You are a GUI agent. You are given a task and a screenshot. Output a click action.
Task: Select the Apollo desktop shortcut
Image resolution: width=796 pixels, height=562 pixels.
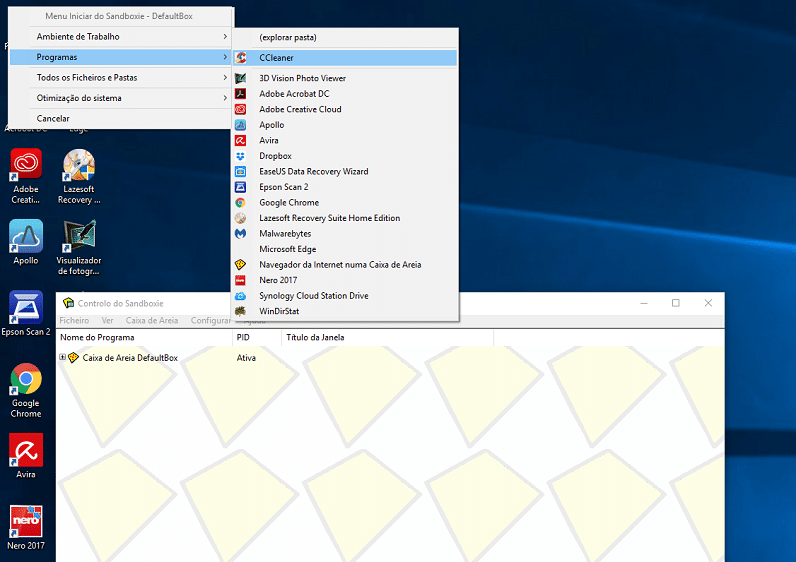coord(26,242)
